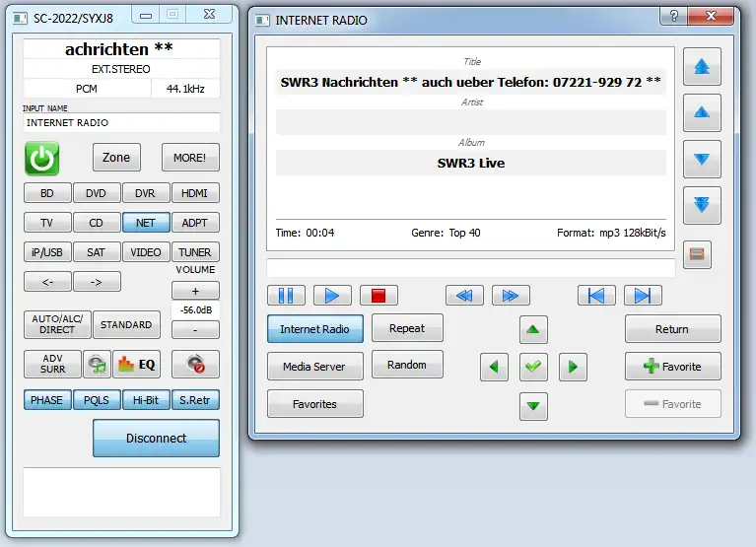The width and height of the screenshot is (756, 547).
Task: Click green cursor up arrow
Action: (x=533, y=329)
